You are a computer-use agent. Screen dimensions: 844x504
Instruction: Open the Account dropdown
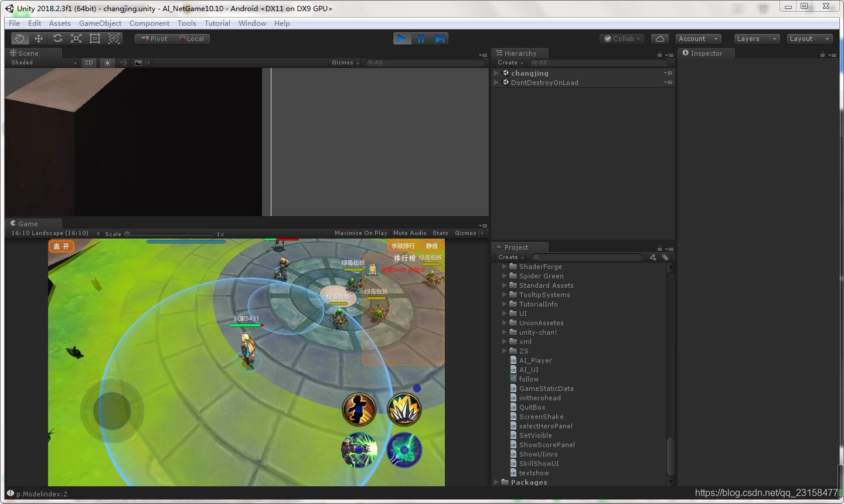pyautogui.click(x=698, y=39)
